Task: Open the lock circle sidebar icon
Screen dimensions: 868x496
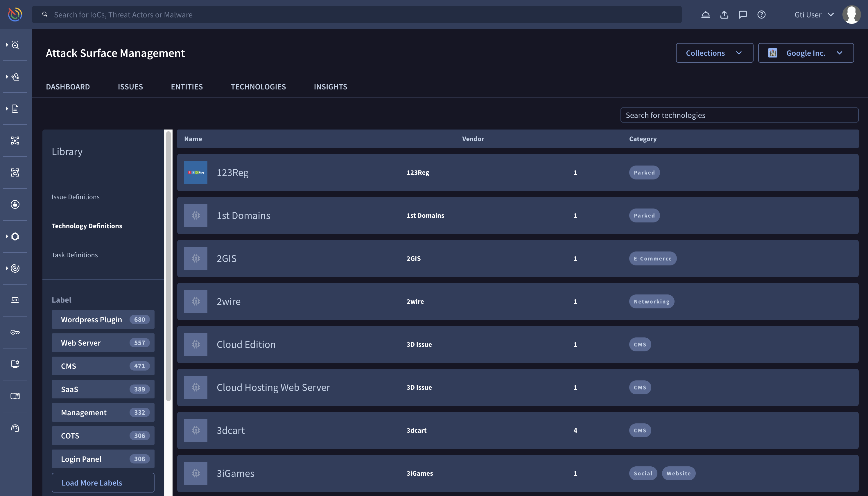Action: [x=15, y=204]
